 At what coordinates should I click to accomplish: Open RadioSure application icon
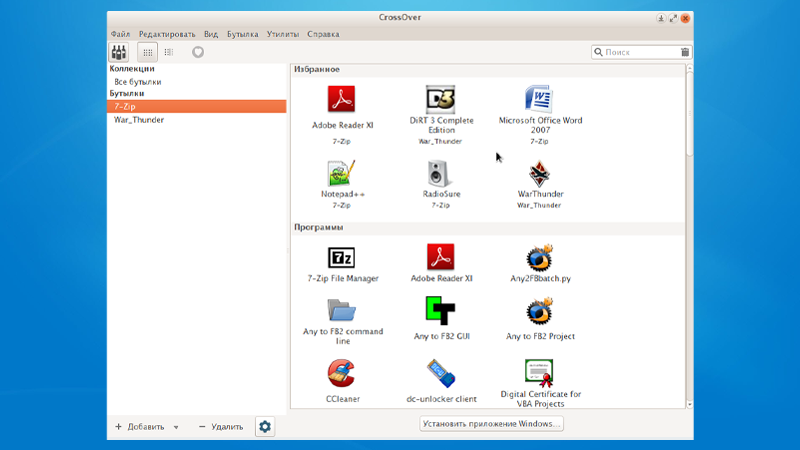point(438,173)
